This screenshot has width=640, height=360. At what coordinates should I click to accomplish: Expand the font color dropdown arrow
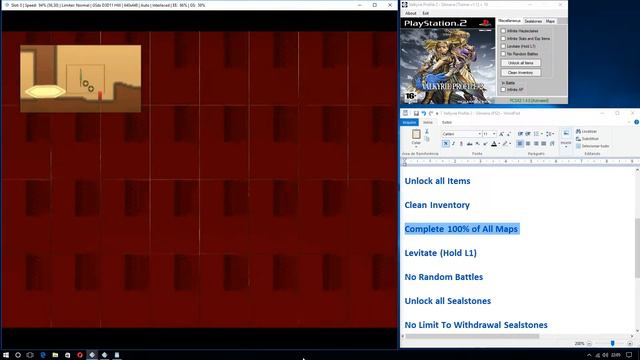pos(499,144)
